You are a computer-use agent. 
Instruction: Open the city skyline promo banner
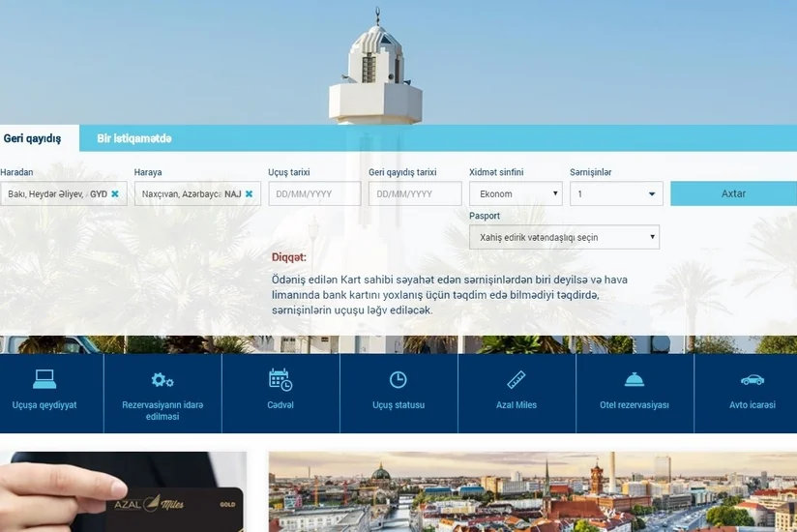(x=533, y=492)
